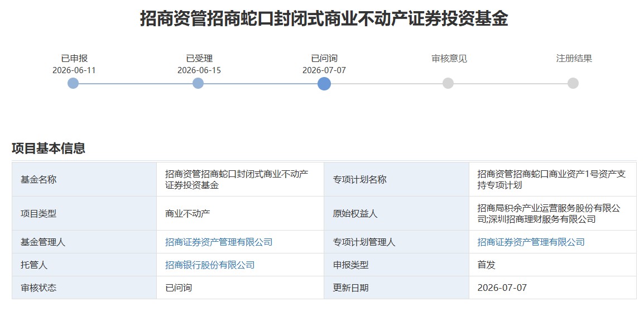644x316 pixels.
Task: Click the page title 招商资管招商蛇口封闭式商业不动产证券投资基金
Action: (x=324, y=19)
